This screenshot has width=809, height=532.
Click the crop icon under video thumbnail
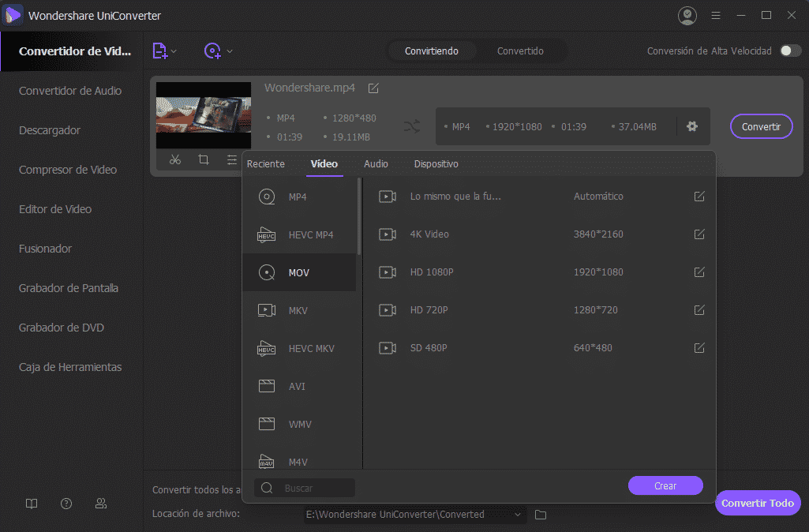pos(204,159)
